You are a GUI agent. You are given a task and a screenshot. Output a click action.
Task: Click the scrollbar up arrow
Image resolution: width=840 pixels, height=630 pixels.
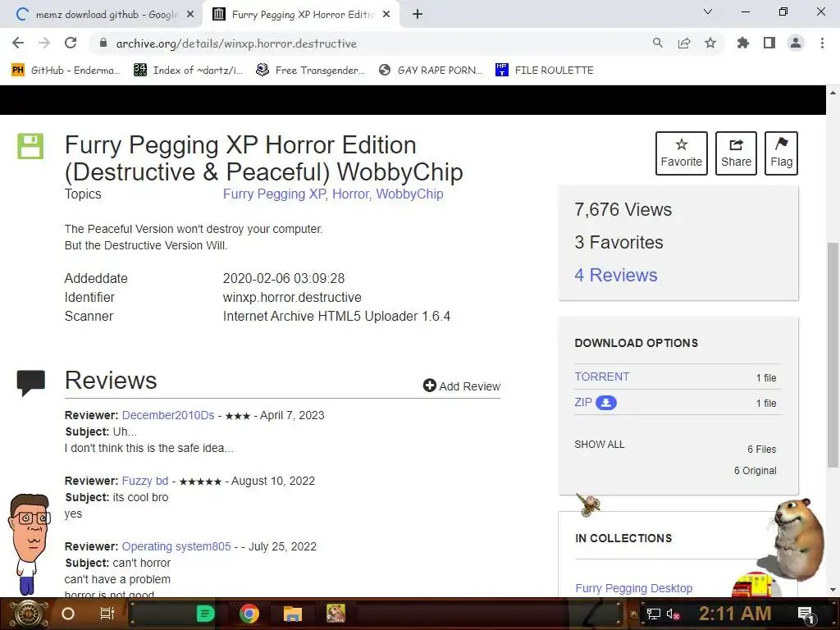pyautogui.click(x=833, y=92)
